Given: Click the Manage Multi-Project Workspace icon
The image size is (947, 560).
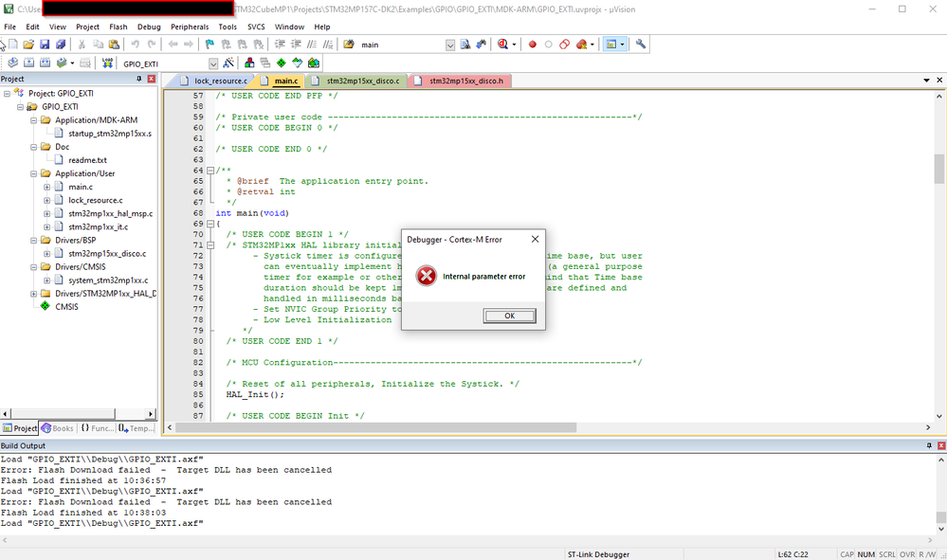Looking at the screenshot, I should click(265, 63).
